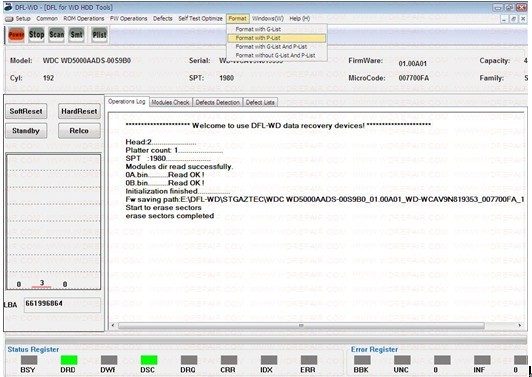This screenshot has width=532, height=377.
Task: Click the inner MDI restore button
Action: 514,19
